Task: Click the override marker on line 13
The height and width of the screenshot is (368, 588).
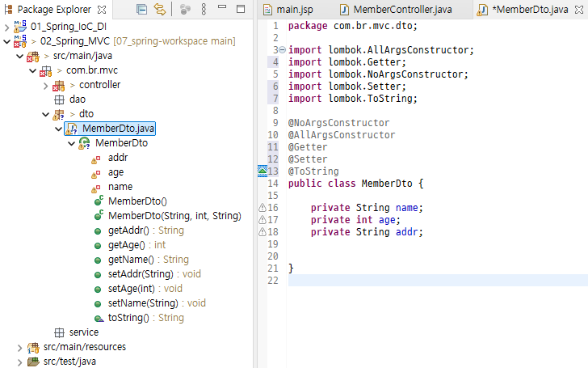Action: tap(262, 171)
